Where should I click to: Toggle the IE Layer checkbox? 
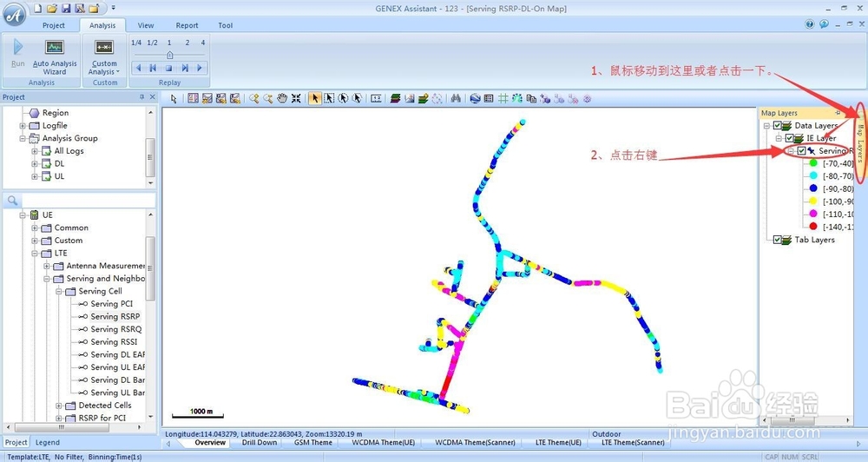789,138
